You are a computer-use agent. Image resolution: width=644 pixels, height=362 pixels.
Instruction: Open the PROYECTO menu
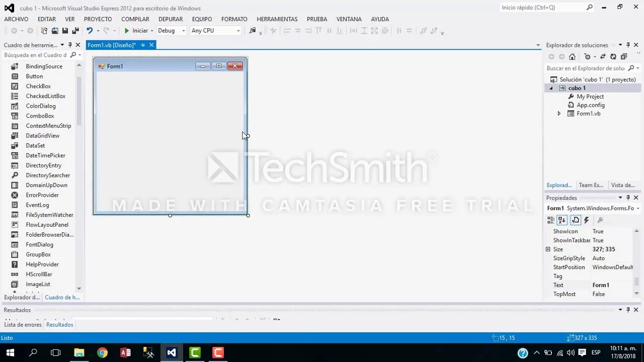point(98,19)
